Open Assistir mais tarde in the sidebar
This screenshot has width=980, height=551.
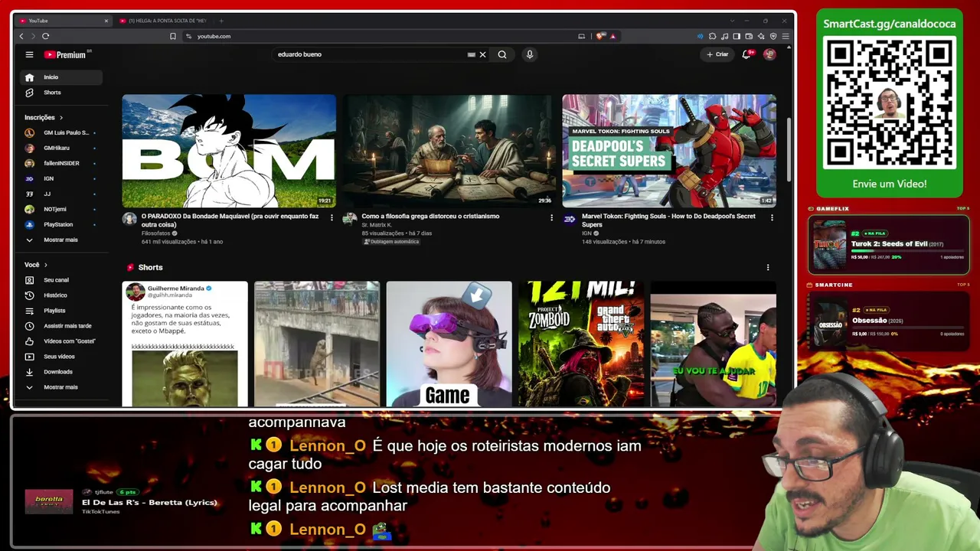(61, 326)
